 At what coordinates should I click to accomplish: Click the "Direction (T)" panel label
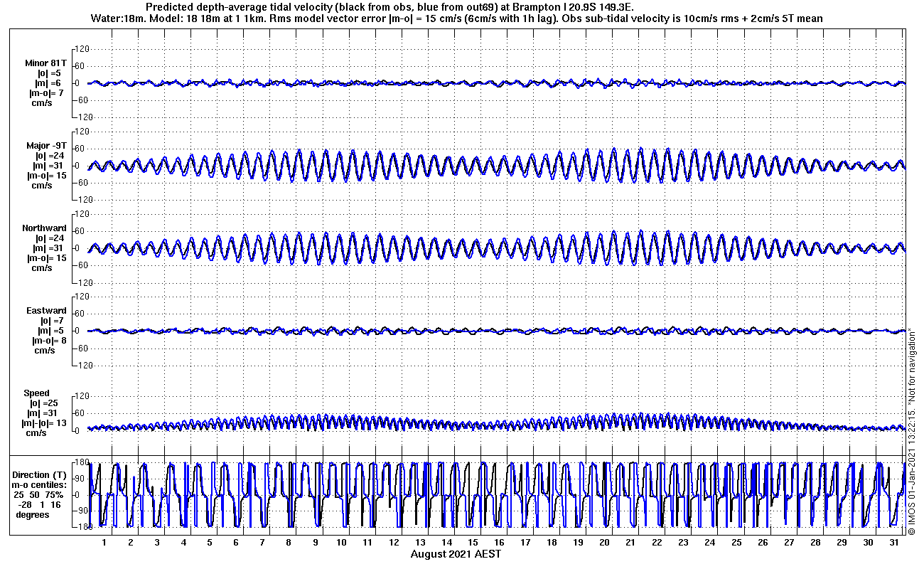click(41, 475)
